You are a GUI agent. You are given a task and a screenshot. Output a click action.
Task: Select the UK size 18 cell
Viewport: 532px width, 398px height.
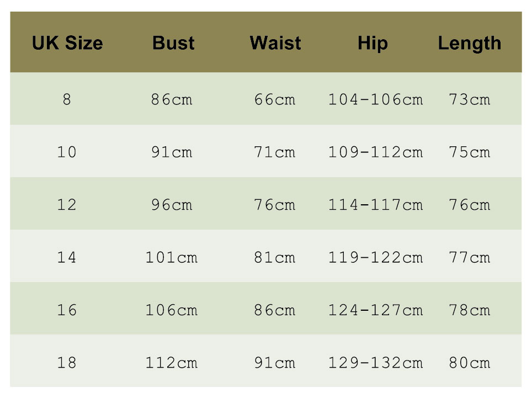click(67, 363)
